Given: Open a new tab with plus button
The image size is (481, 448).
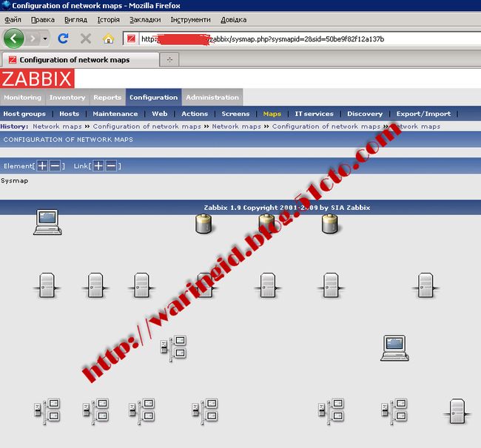Looking at the screenshot, I should coord(169,59).
